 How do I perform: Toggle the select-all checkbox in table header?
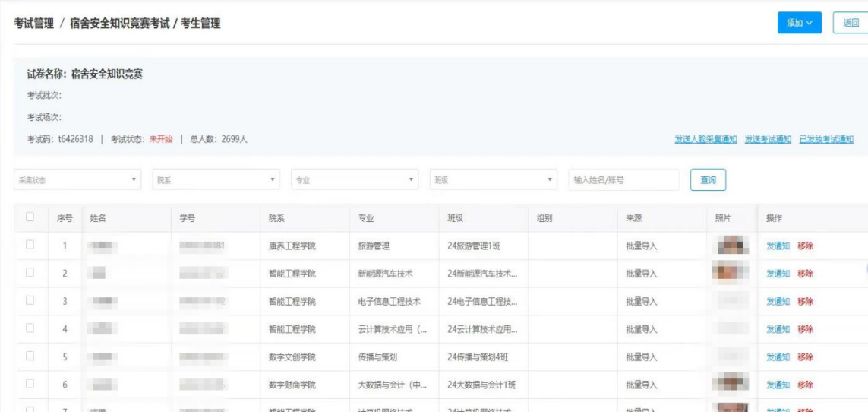click(30, 217)
